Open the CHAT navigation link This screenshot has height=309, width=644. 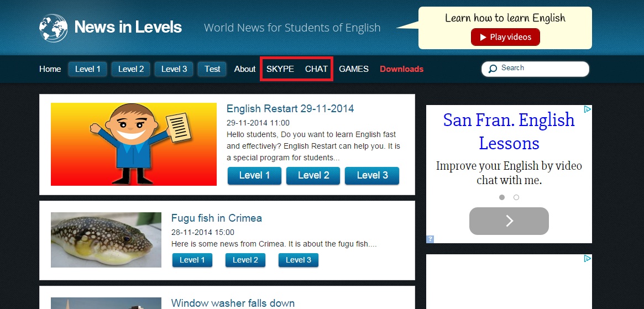point(316,69)
